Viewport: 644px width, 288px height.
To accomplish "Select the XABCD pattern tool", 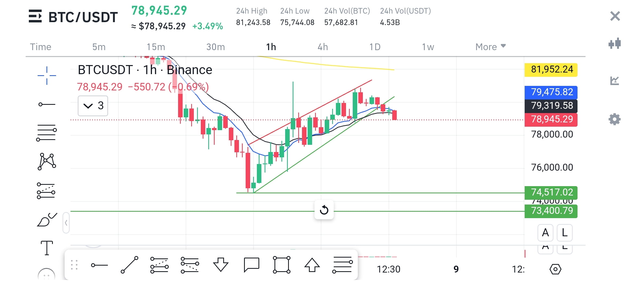I will (x=47, y=162).
